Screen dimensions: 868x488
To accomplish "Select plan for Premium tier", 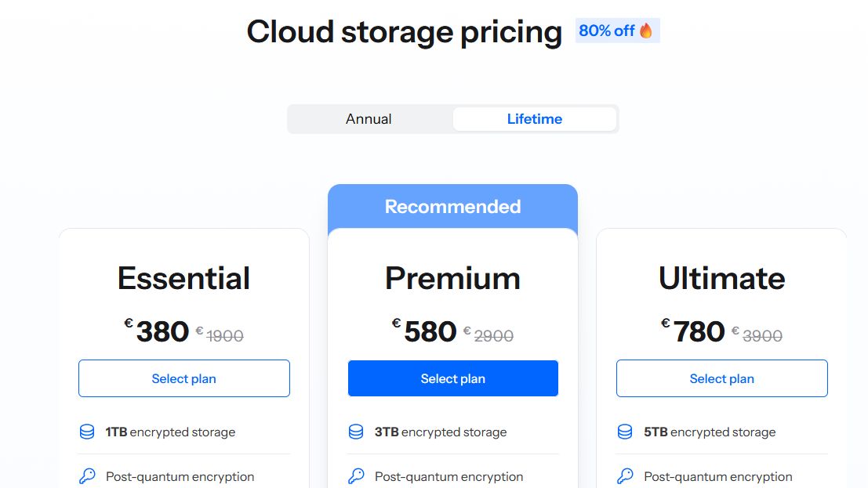I will tap(453, 378).
